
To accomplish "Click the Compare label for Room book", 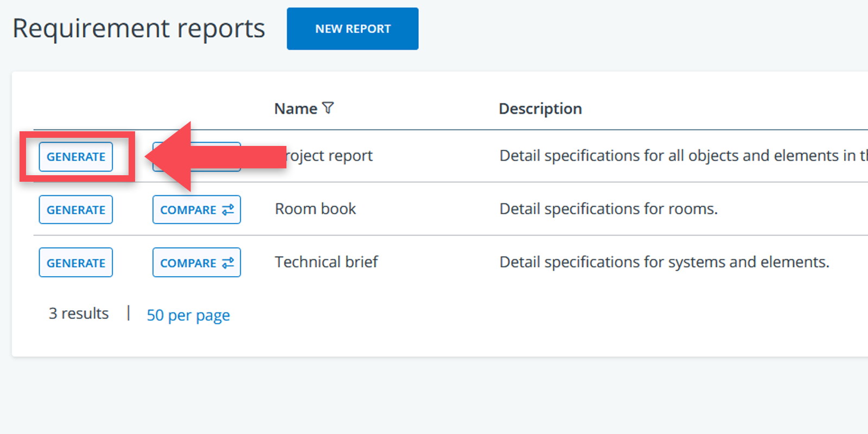I will pyautogui.click(x=188, y=210).
